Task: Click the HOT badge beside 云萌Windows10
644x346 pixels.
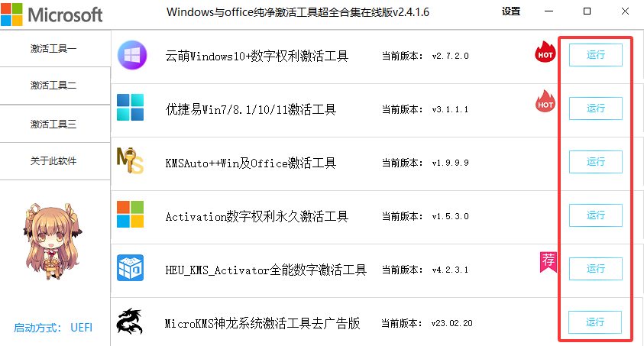Action: (x=545, y=53)
